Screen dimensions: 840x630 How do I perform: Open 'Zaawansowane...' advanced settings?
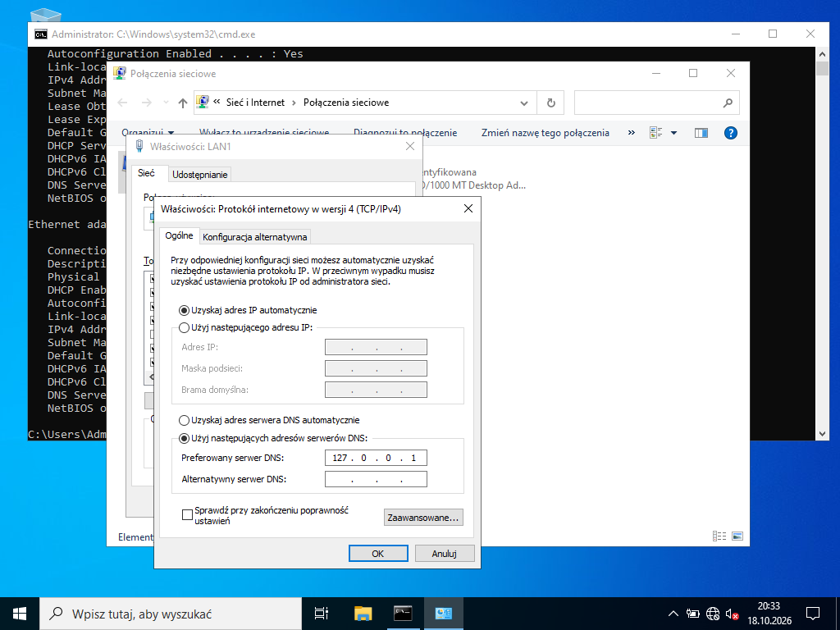(423, 518)
